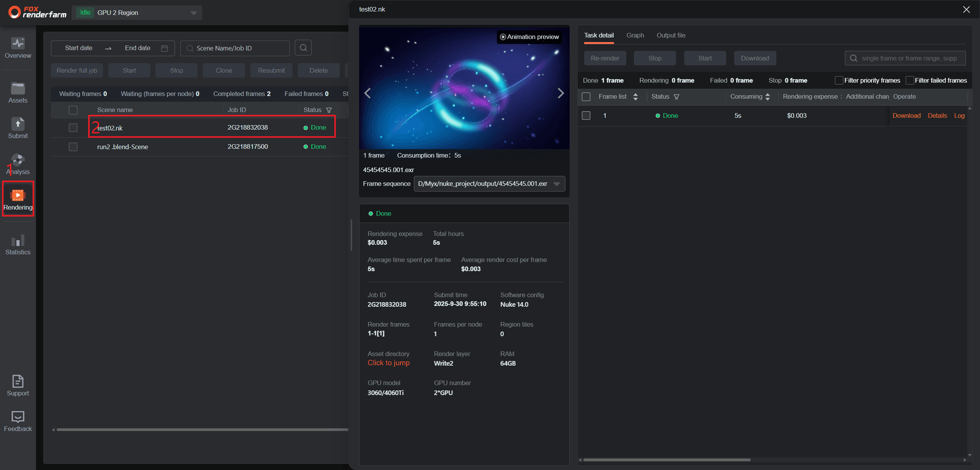Open the Statistics bar chart icon
This screenshot has width=980, height=470.
coord(18,240)
